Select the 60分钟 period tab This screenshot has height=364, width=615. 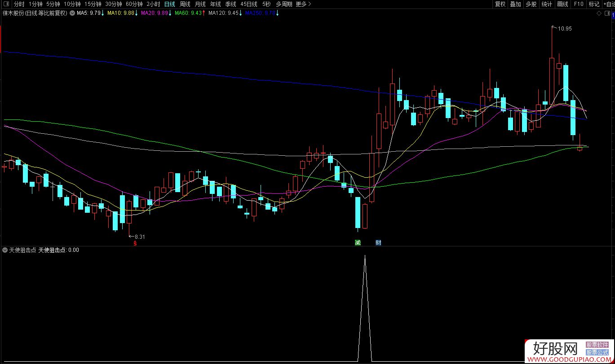pyautogui.click(x=134, y=4)
